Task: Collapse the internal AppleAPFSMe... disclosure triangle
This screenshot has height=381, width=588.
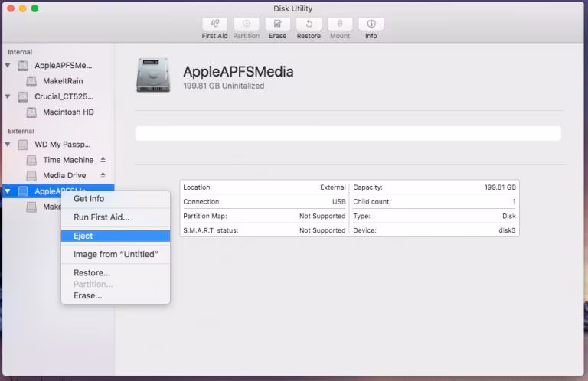Action: click(8, 66)
